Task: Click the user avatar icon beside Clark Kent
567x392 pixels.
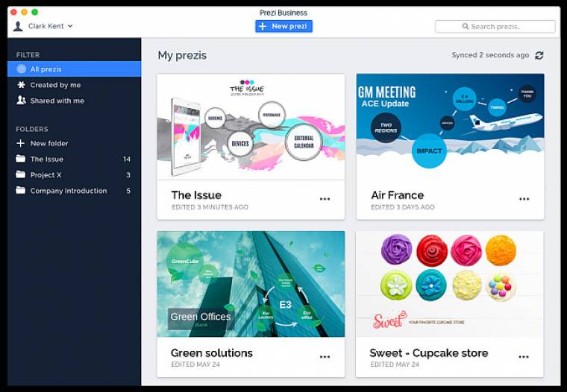Action: (18, 26)
